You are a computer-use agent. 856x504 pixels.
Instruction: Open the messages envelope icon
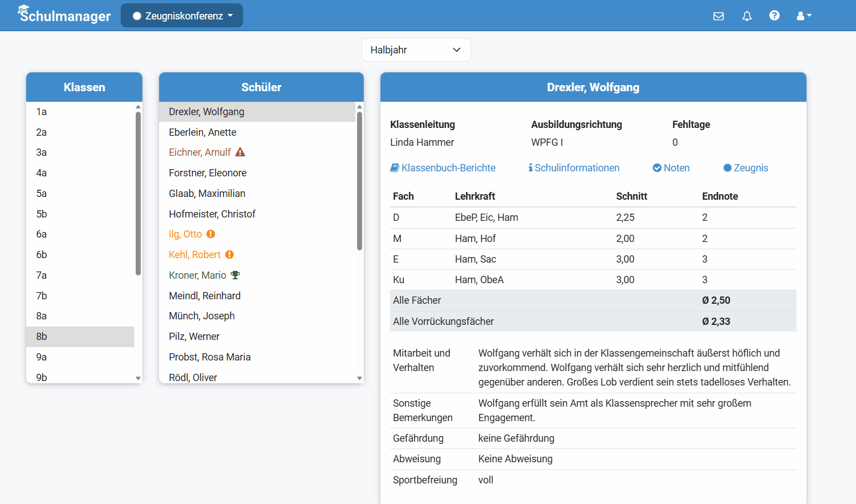pyautogui.click(x=719, y=16)
